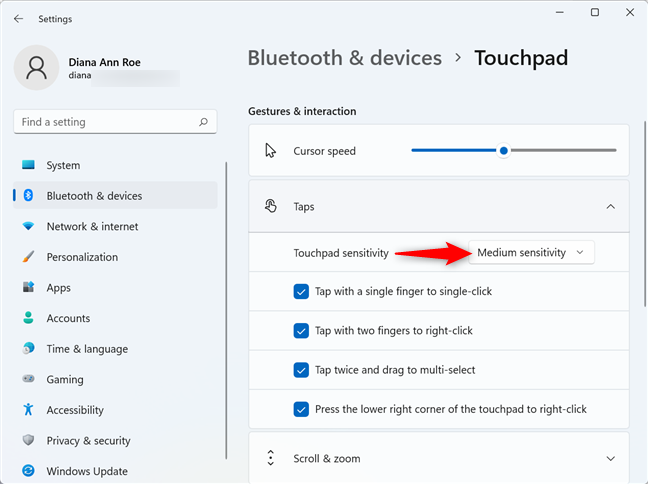Open Accessibility settings
Image resolution: width=648 pixels, height=484 pixels.
(x=115, y=410)
